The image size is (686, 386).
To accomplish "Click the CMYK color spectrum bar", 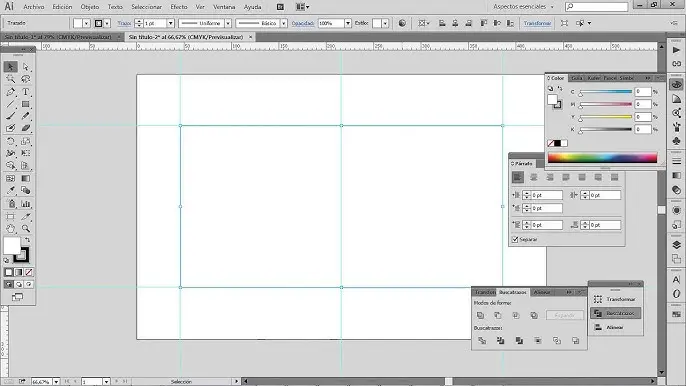I will click(x=602, y=158).
